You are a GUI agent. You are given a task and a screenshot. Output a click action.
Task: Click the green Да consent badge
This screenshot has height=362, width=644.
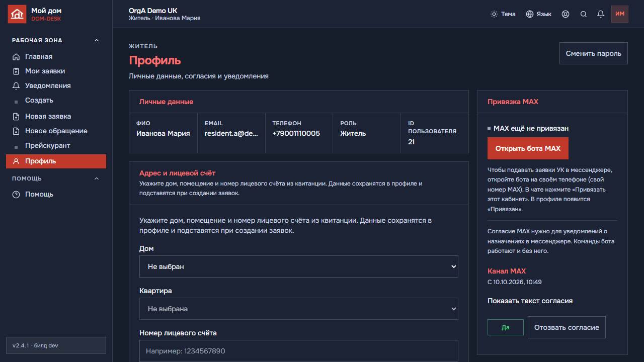point(506,327)
